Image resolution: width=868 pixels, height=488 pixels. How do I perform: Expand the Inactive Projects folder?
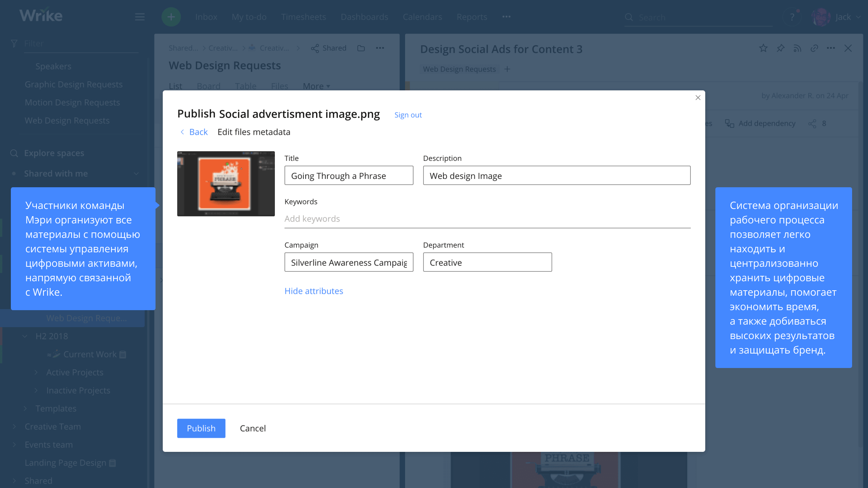[x=36, y=390]
